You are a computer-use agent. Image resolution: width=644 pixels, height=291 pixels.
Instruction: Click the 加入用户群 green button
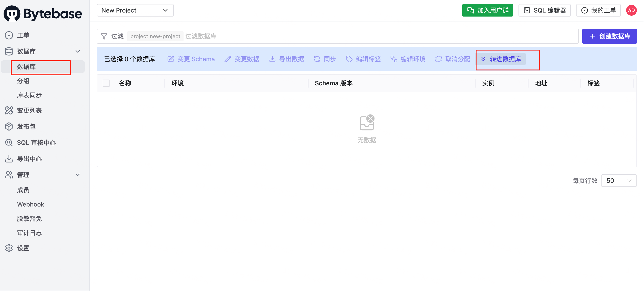tap(487, 11)
